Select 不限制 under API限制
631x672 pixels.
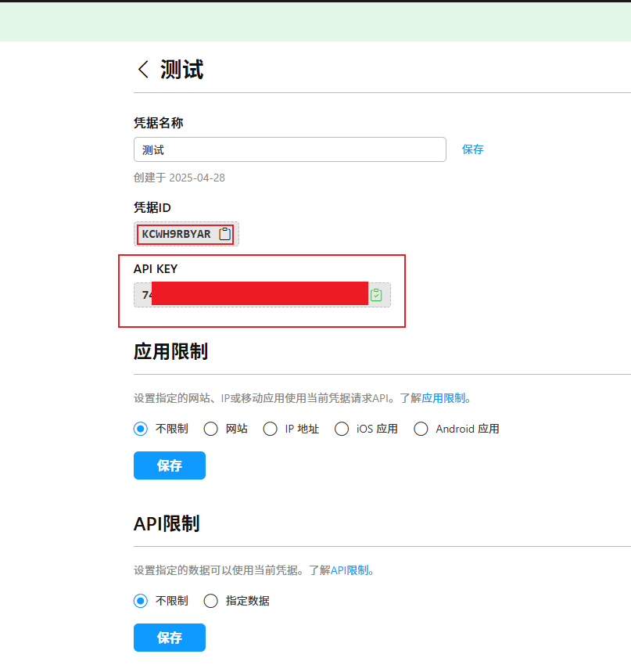141,601
